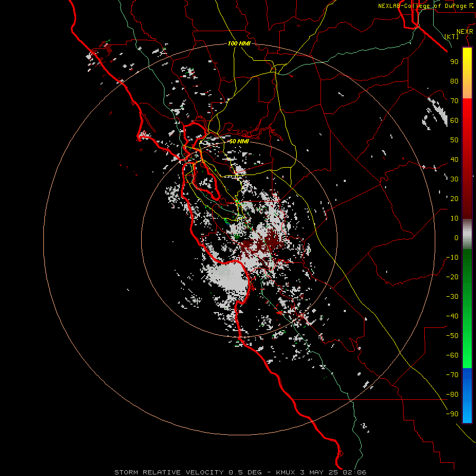
Task: Click the -40 value on the velocity scale
Action: [452, 316]
